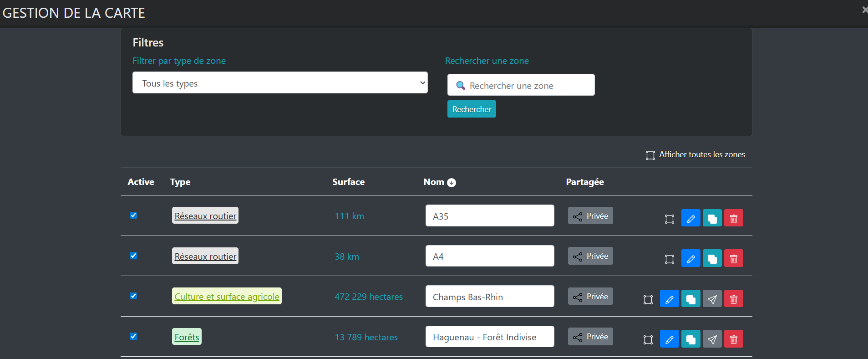Disable the Forêts zone Active checkbox
This screenshot has width=868, height=359.
pyautogui.click(x=133, y=336)
